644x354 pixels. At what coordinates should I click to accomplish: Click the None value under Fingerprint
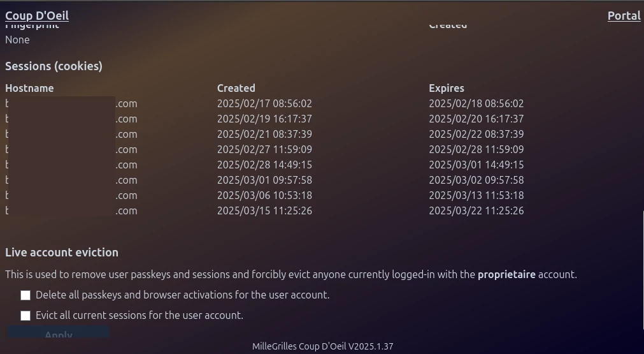pyautogui.click(x=17, y=40)
